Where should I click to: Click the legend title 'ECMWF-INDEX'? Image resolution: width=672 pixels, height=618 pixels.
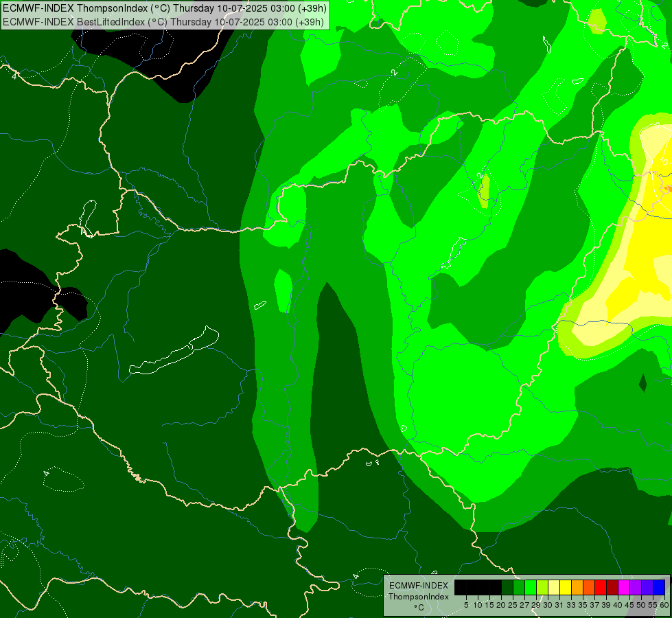[x=419, y=586]
